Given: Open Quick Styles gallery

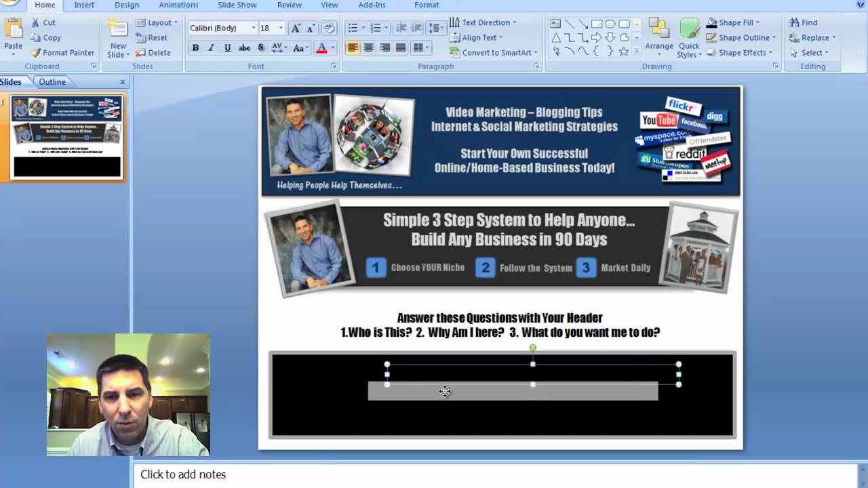Looking at the screenshot, I should pos(689,38).
